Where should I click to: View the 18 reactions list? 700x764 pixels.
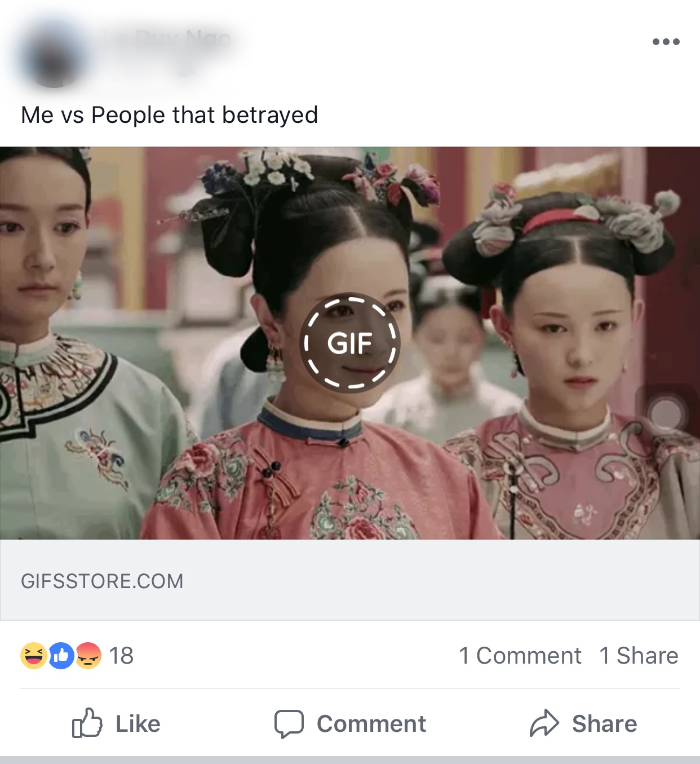(x=121, y=656)
